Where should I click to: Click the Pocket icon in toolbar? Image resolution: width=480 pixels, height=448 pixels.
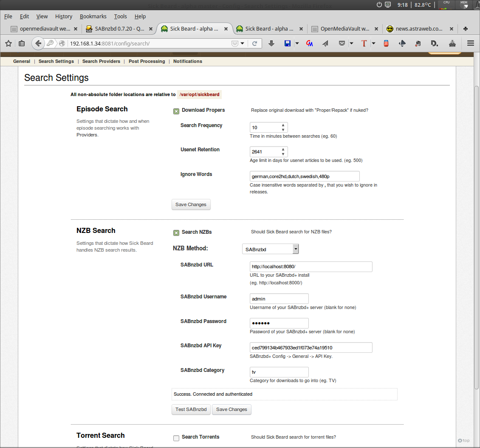click(342, 43)
